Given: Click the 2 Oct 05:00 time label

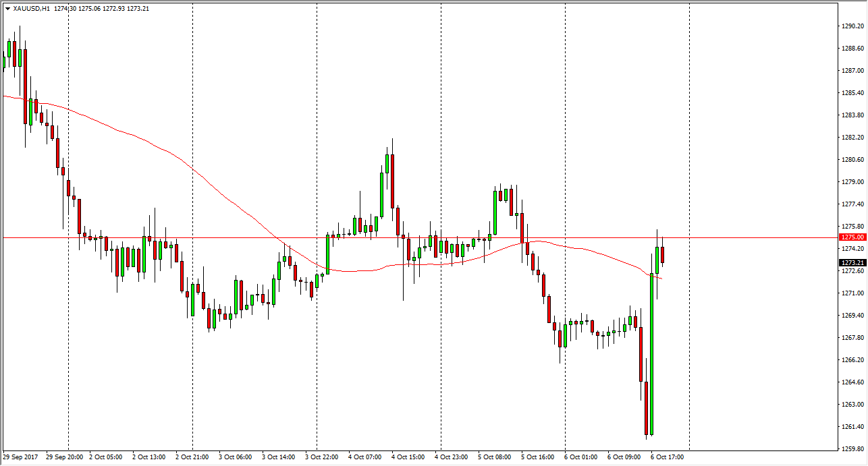Looking at the screenshot, I should (x=106, y=457).
